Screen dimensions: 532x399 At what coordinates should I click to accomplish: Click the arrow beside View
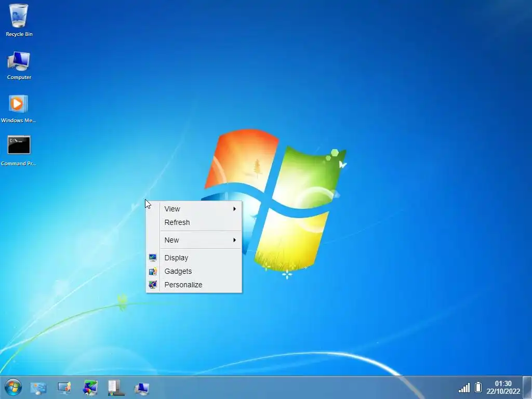tap(234, 209)
